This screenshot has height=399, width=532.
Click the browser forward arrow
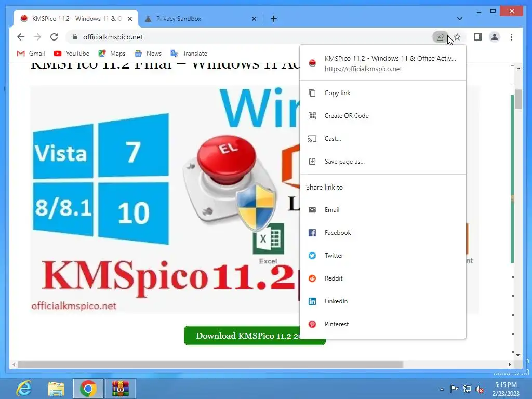coord(37,37)
